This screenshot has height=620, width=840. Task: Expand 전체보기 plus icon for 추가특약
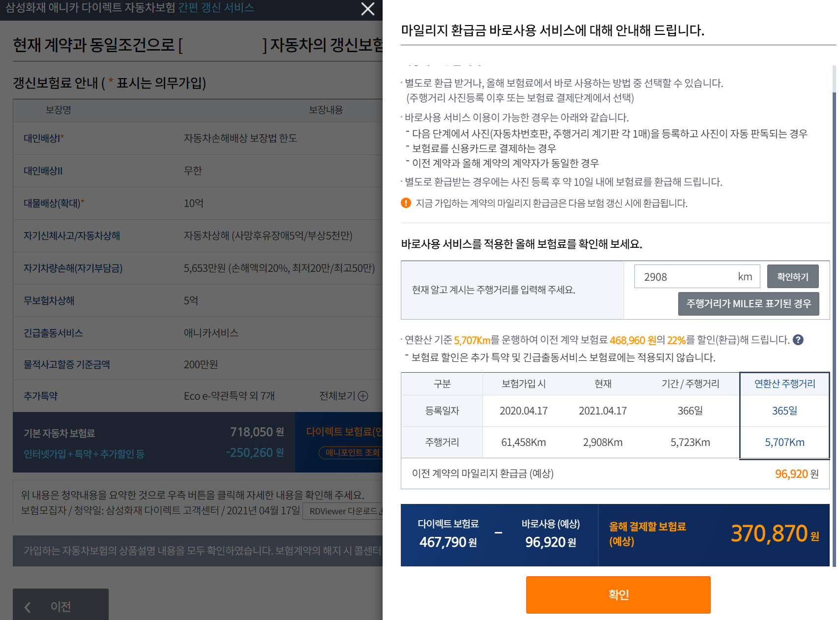363,396
